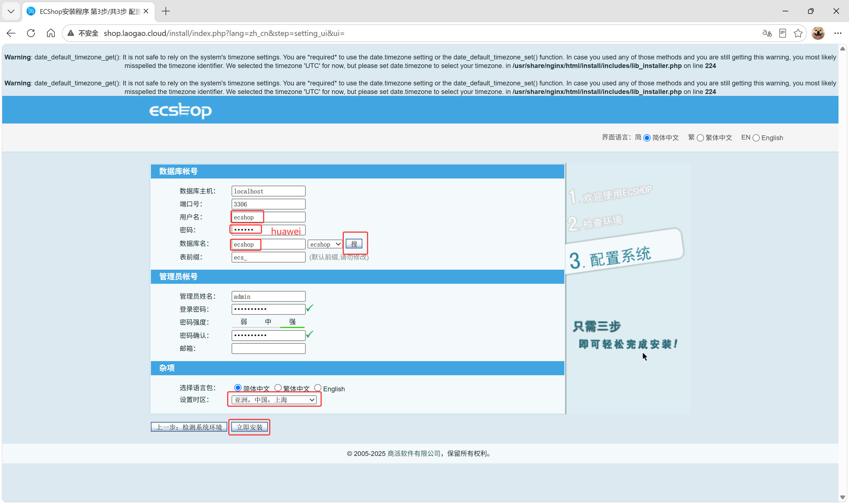Select English as interface language
Viewport: 849px width, 504px height.
[x=756, y=138]
